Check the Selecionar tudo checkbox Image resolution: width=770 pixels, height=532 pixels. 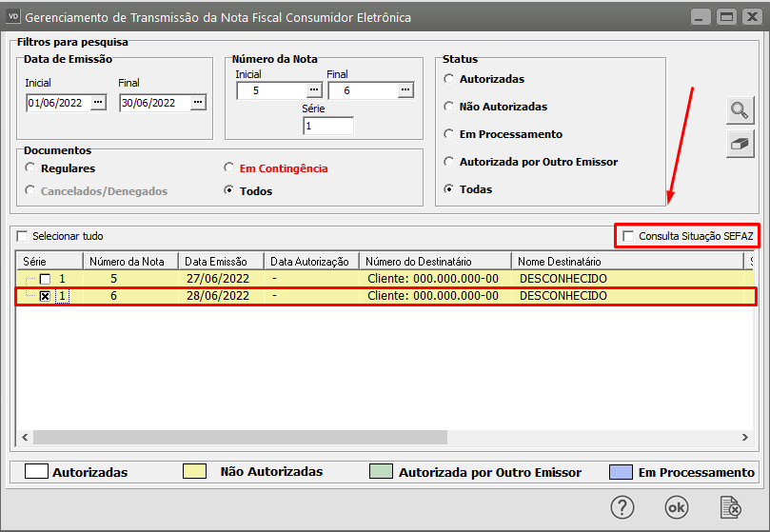pos(23,236)
